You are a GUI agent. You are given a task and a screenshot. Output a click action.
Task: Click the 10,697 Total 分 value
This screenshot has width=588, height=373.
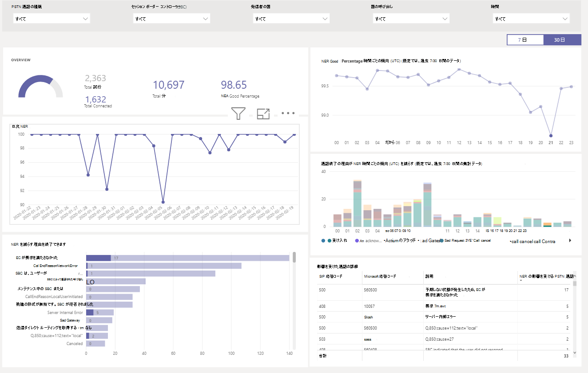tap(168, 85)
